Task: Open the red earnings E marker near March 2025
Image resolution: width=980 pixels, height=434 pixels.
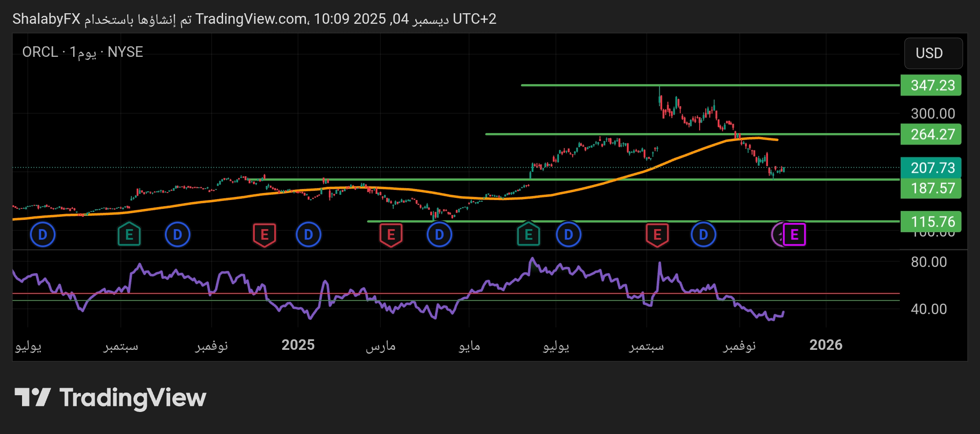Action: tap(391, 234)
